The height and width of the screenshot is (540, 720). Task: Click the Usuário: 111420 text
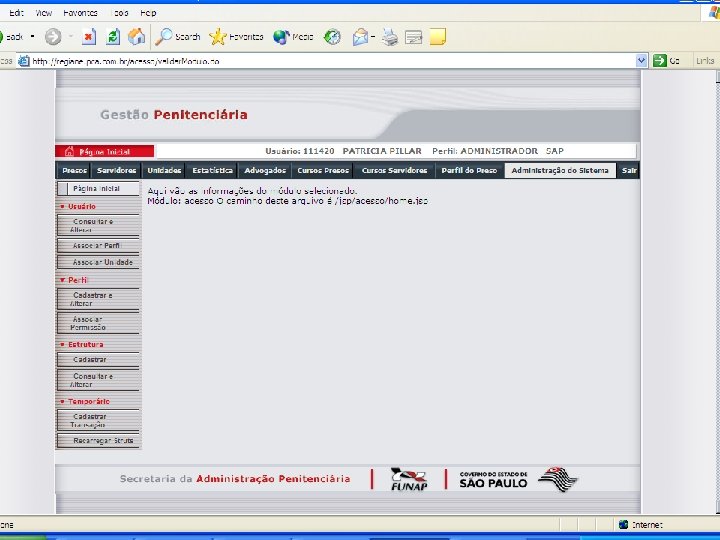[x=300, y=151]
